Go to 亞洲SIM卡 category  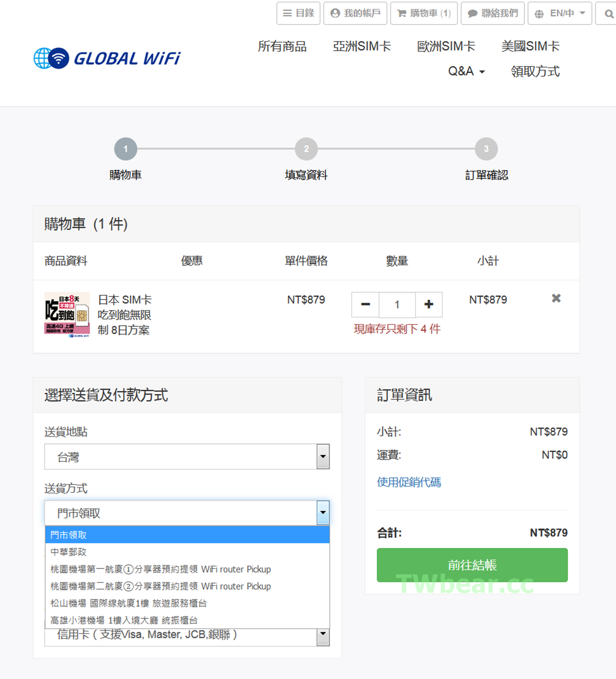pos(362,47)
